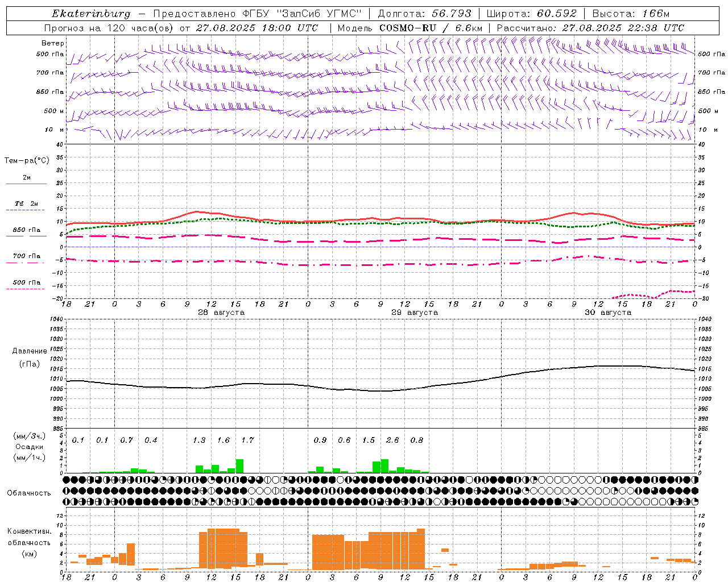The height and width of the screenshot is (582, 728).
Task: Click the 3-hour precipitation value "0.7"
Action: tap(126, 440)
